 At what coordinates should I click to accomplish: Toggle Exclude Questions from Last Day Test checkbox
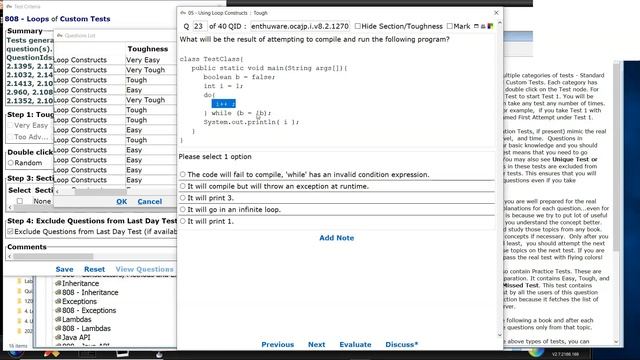tap(10, 231)
